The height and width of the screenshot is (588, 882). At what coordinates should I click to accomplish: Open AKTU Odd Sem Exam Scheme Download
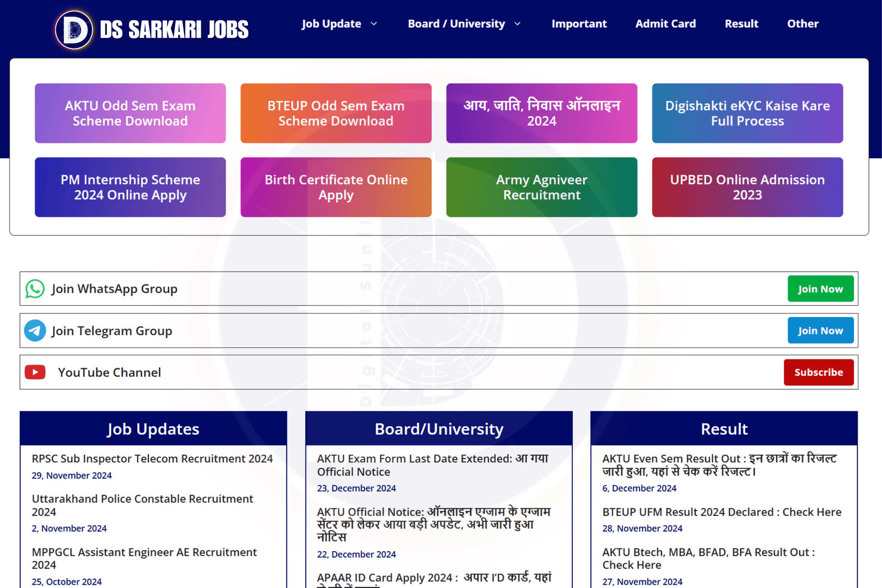pos(130,114)
